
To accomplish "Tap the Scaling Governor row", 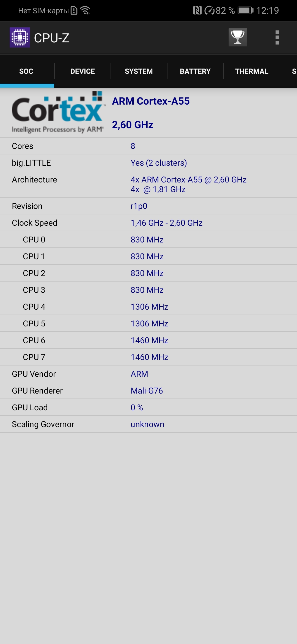I will (x=148, y=424).
